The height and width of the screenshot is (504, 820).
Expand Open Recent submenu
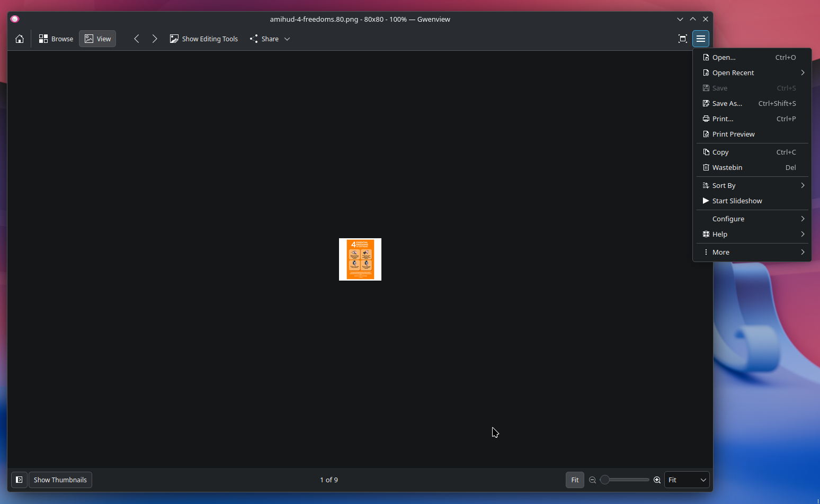click(x=752, y=73)
